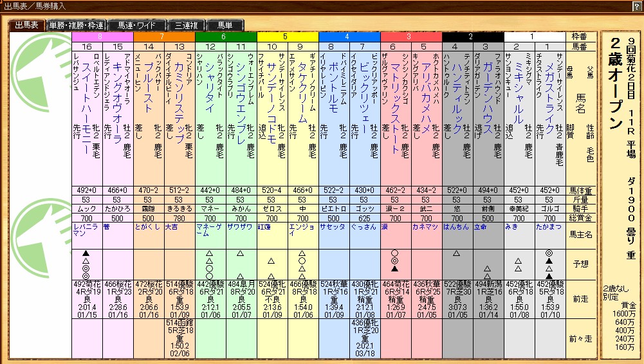The image size is (644, 364).
Task: Choose the horse シンゴウエンブレ
Action: [241, 103]
